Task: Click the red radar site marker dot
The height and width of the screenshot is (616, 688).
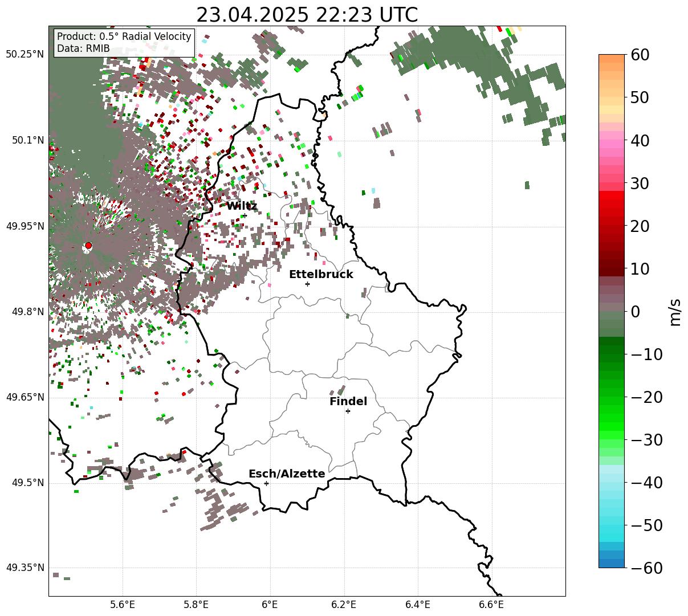Action: tap(88, 246)
